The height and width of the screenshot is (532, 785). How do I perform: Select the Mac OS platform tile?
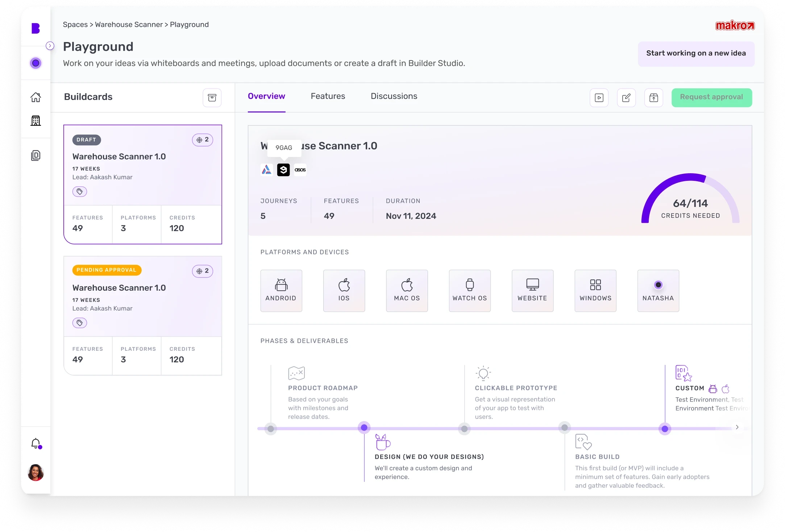(x=407, y=291)
